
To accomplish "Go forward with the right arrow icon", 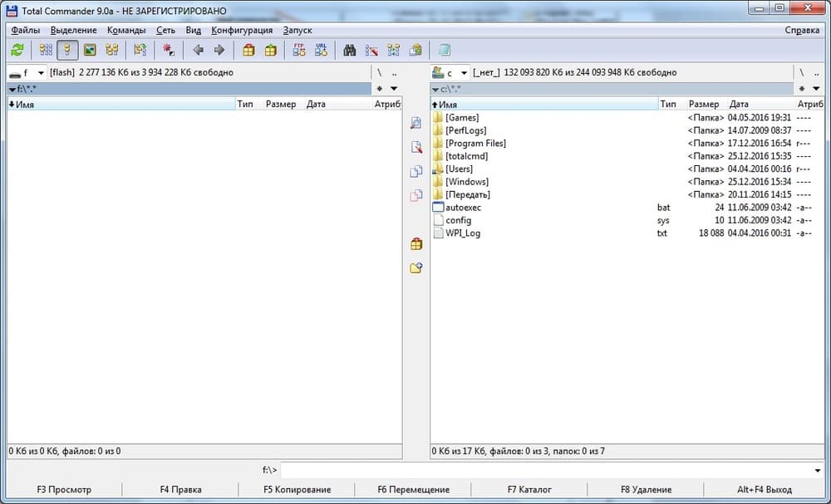I will click(x=219, y=51).
